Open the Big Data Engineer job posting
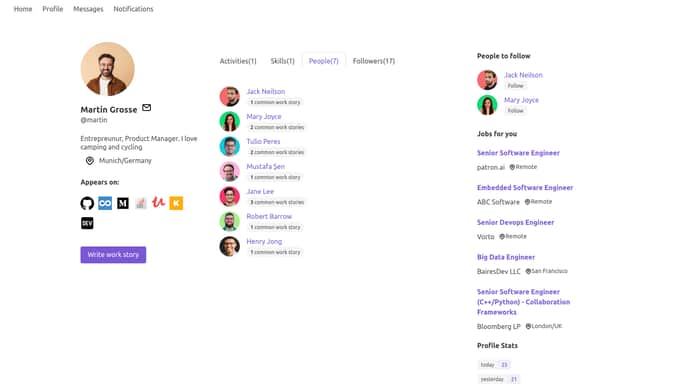This screenshot has width=700, height=387. click(x=506, y=257)
